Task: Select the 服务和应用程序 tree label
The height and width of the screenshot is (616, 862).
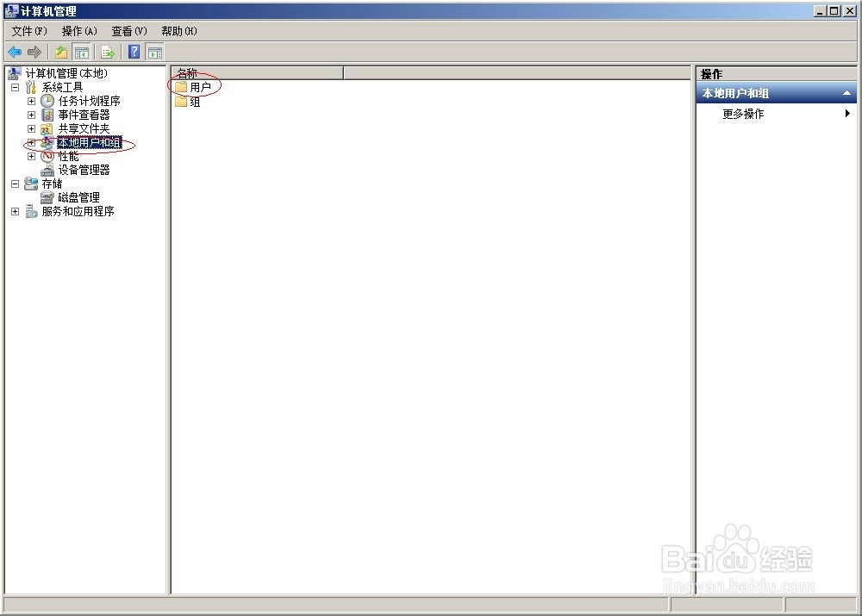Action: tap(78, 211)
